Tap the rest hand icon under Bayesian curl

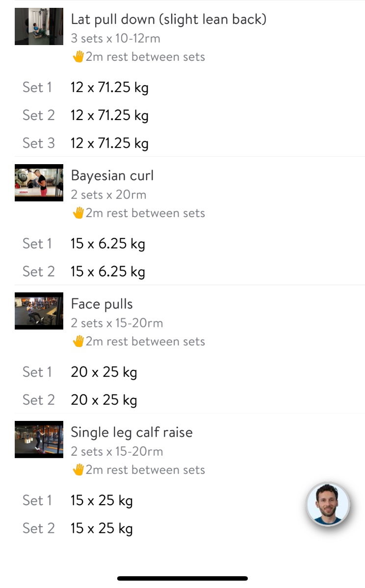78,213
